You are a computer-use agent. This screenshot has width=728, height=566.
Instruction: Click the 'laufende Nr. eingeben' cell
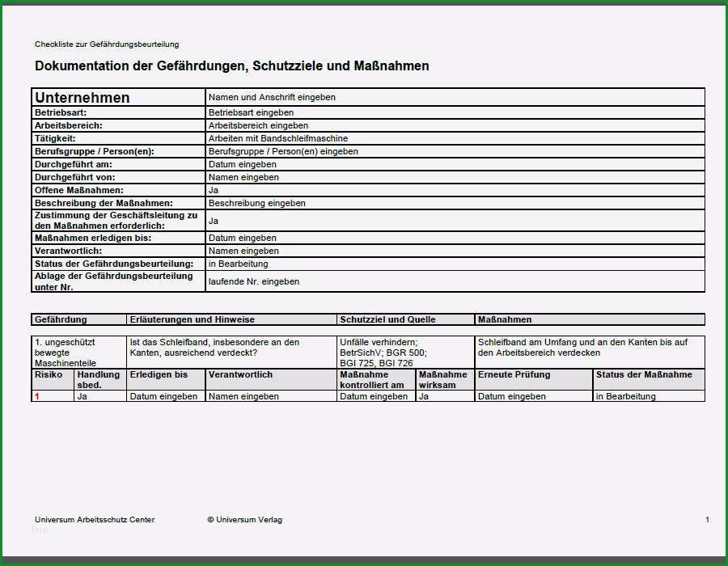[455, 281]
